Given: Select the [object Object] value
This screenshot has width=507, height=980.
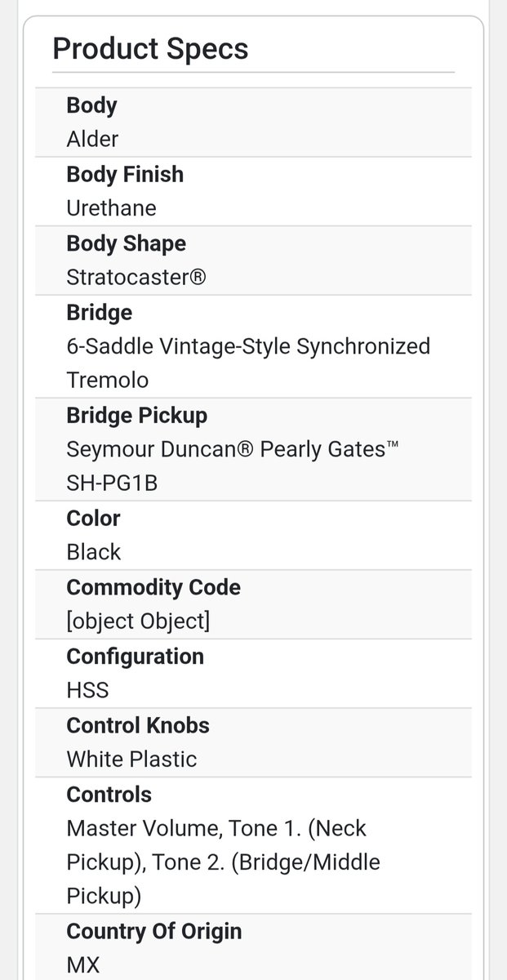Looking at the screenshot, I should point(138,621).
